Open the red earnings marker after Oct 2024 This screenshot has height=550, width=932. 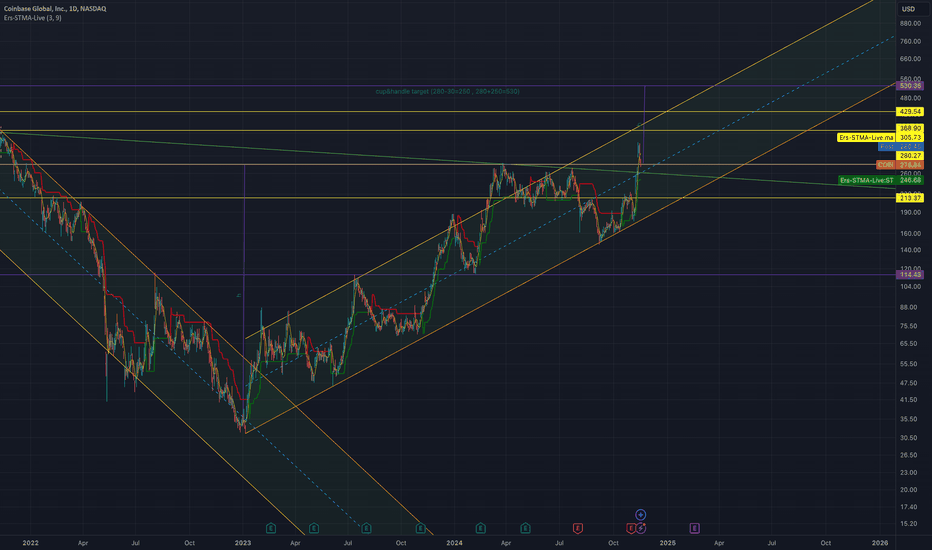point(631,528)
